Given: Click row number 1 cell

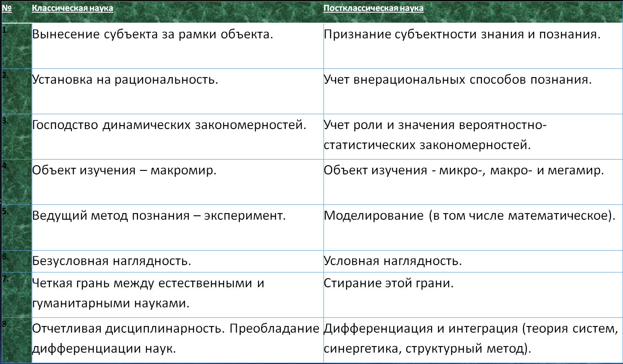Looking at the screenshot, I should pyautogui.click(x=17, y=46).
